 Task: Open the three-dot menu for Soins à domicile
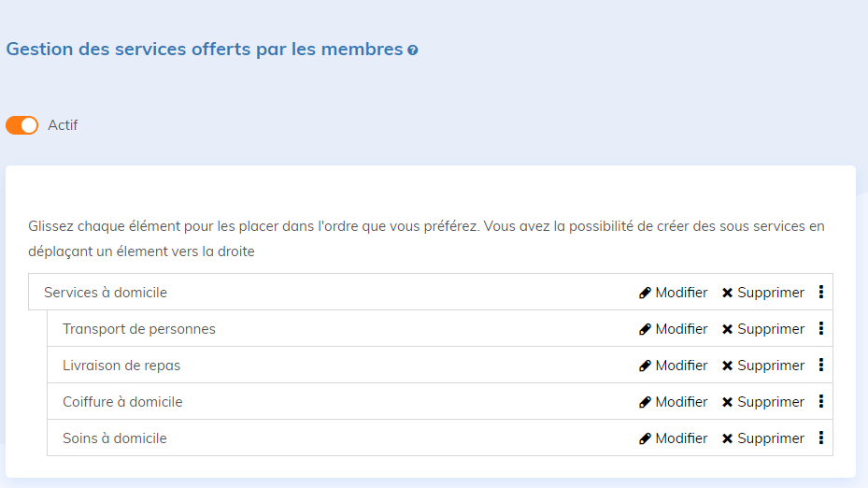(820, 438)
